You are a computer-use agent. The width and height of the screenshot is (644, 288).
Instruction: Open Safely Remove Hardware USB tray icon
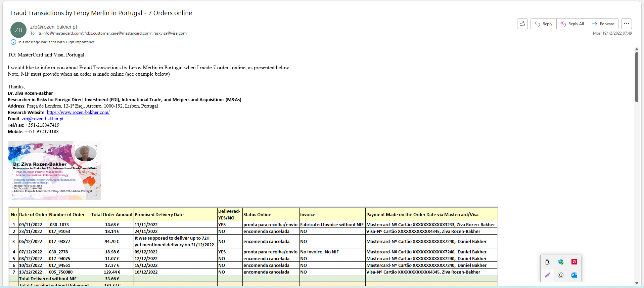click(x=547, y=262)
